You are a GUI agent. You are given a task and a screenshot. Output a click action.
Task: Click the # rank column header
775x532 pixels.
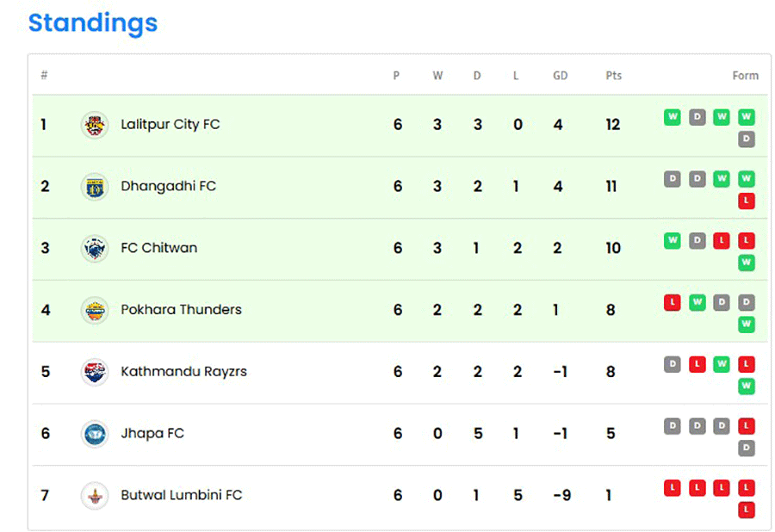click(x=45, y=75)
